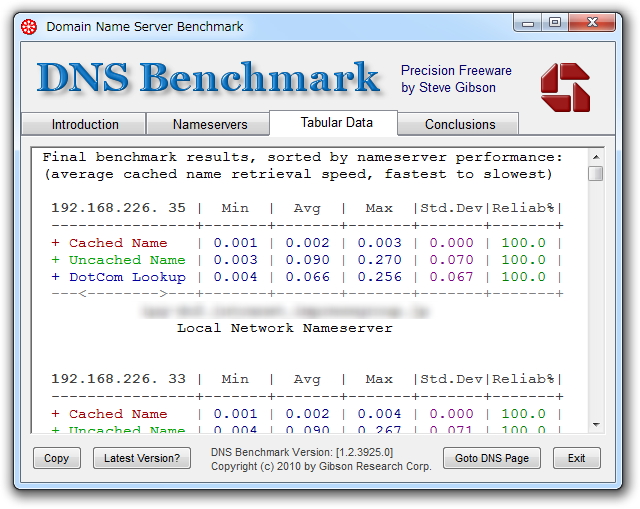Click the scrollbar up arrow

pos(596,157)
